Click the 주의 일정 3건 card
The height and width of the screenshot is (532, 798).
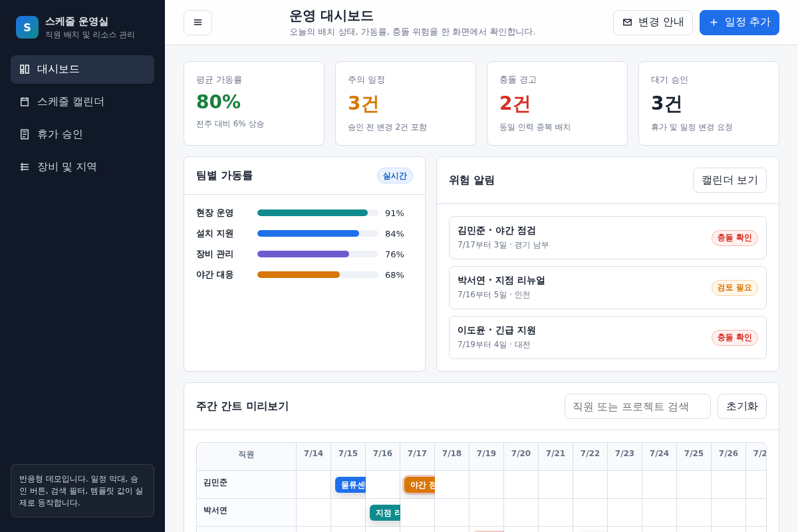tap(406, 103)
